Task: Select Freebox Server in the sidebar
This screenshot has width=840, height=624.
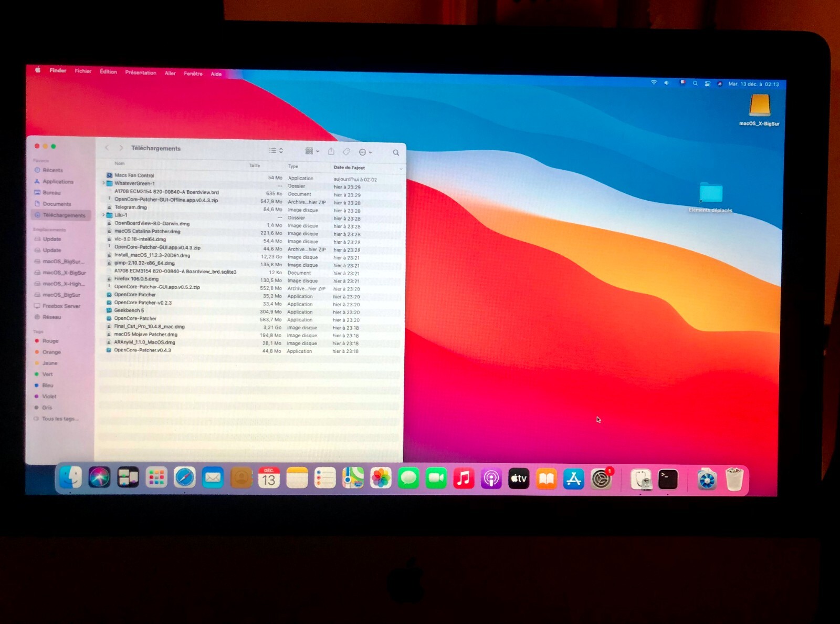Action: [x=61, y=306]
